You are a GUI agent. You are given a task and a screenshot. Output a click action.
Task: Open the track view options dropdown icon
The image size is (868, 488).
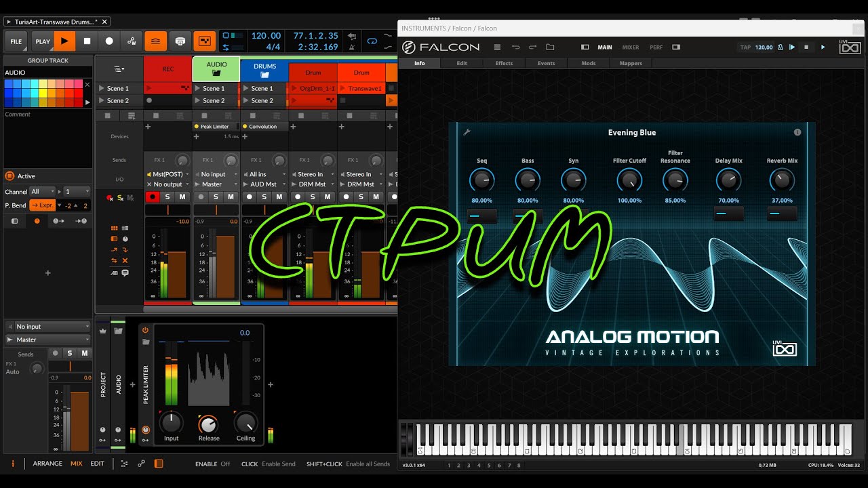tap(119, 68)
